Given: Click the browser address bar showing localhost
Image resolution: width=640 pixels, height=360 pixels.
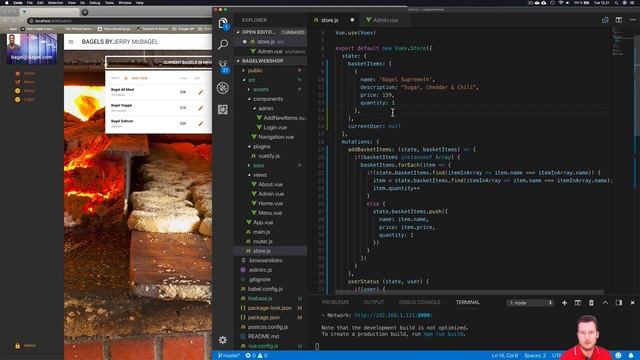Looking at the screenshot, I should point(119,21).
